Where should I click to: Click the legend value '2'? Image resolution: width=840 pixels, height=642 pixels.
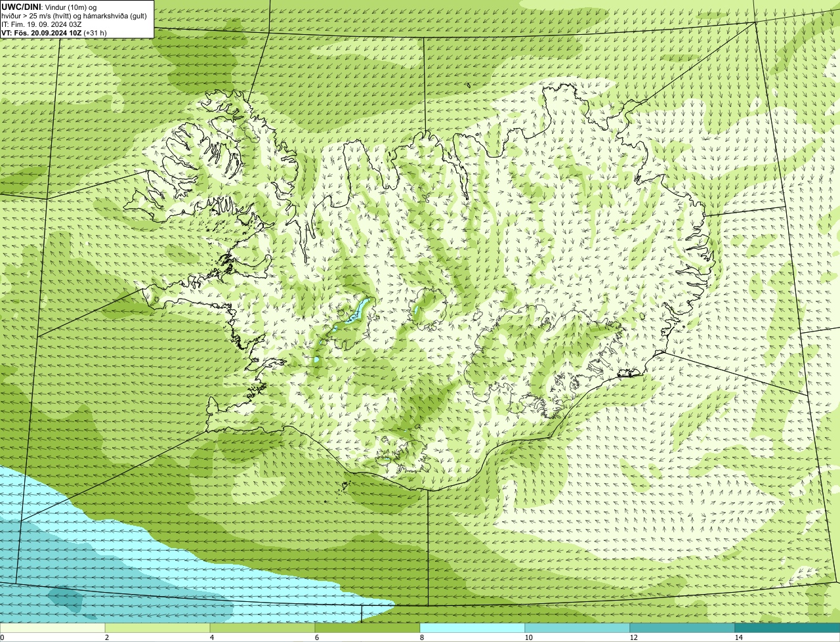point(106,637)
